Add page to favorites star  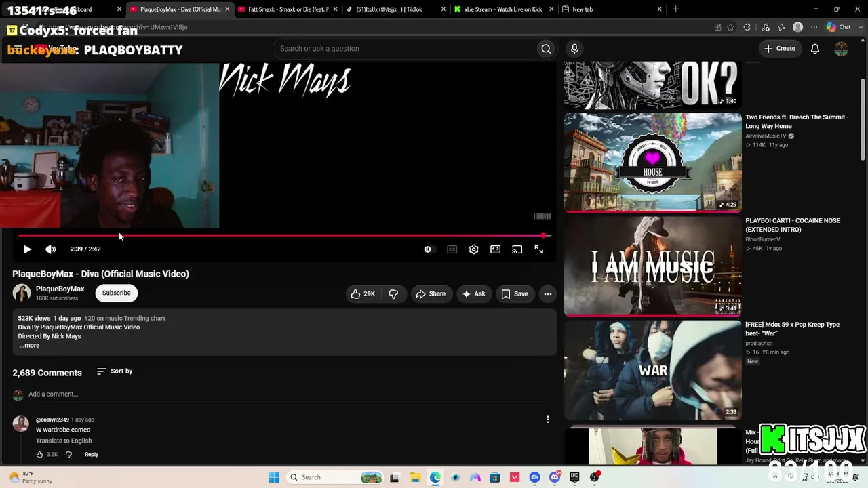tap(730, 27)
